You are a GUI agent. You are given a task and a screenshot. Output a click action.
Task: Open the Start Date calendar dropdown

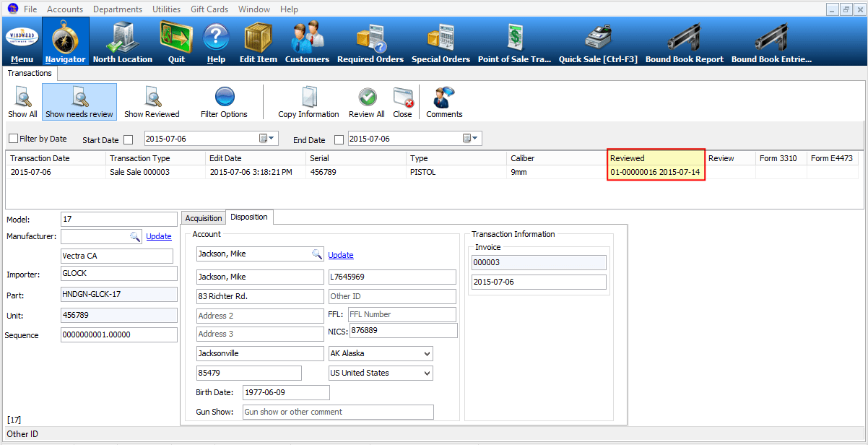(267, 139)
